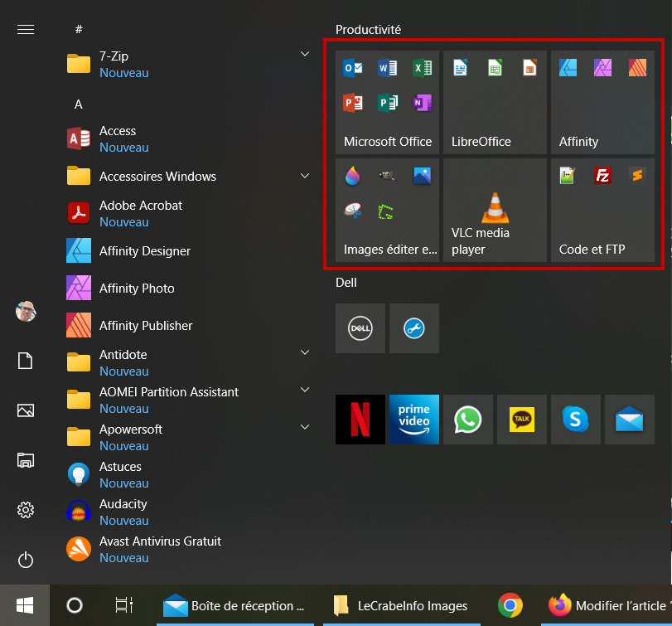Launch Affinity Publisher from the app list
Screen dimensions: 672x626
[189, 325]
